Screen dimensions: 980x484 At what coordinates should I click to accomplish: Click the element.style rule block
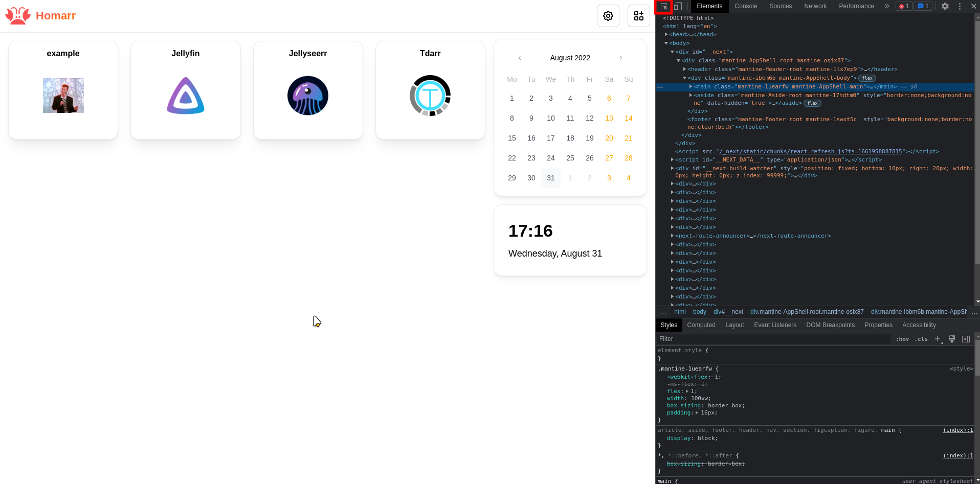click(x=815, y=354)
